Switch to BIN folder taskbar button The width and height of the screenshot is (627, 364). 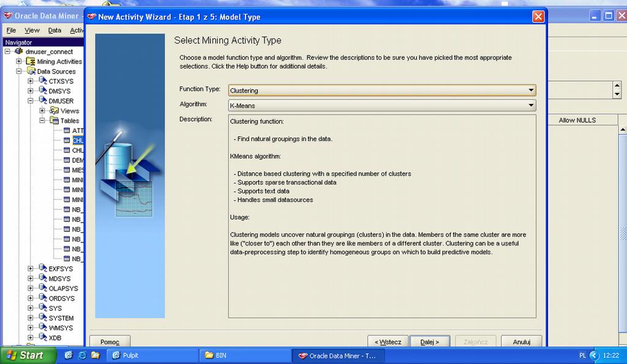[x=245, y=355]
